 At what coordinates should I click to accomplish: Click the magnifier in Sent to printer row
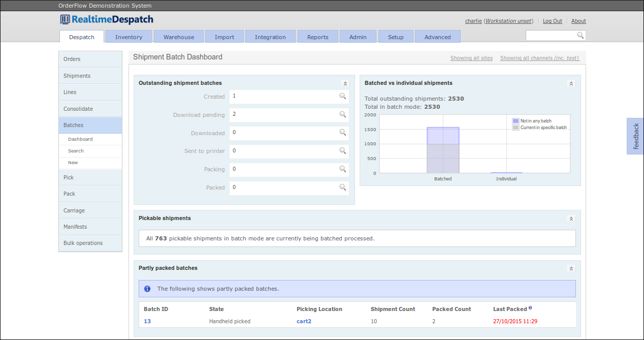click(343, 151)
